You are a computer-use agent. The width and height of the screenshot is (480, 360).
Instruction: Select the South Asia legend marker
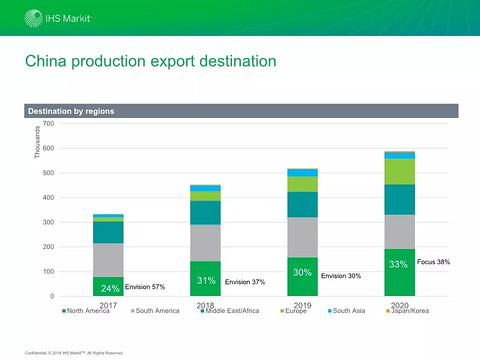tap(330, 311)
